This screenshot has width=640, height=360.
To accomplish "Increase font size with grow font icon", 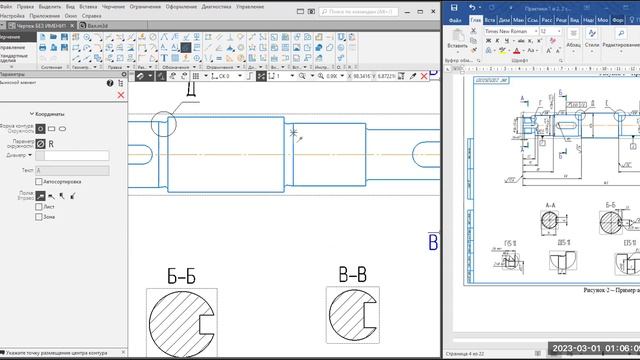I will click(549, 51).
